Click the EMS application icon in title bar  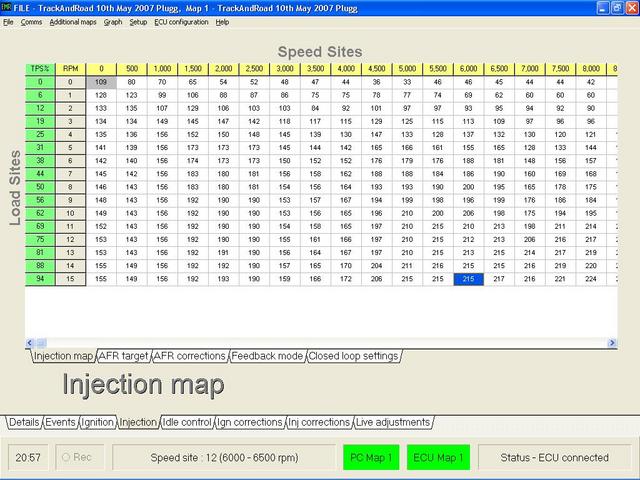pyautogui.click(x=9, y=7)
